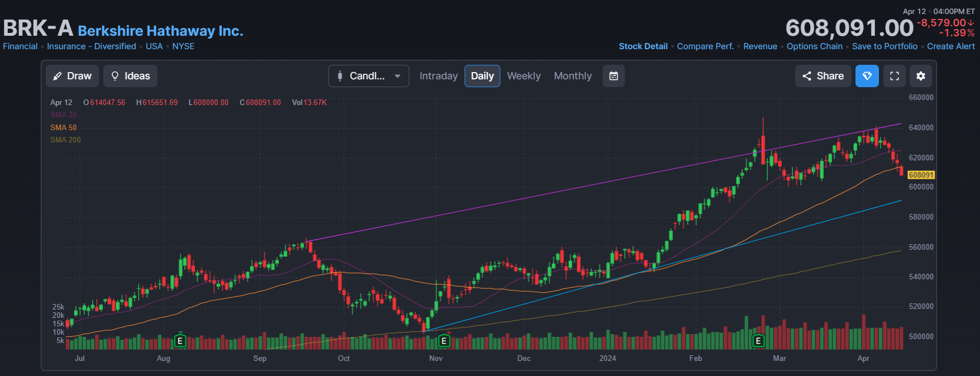
Task: Open Compare Perf. link
Action: pyautogui.click(x=705, y=46)
